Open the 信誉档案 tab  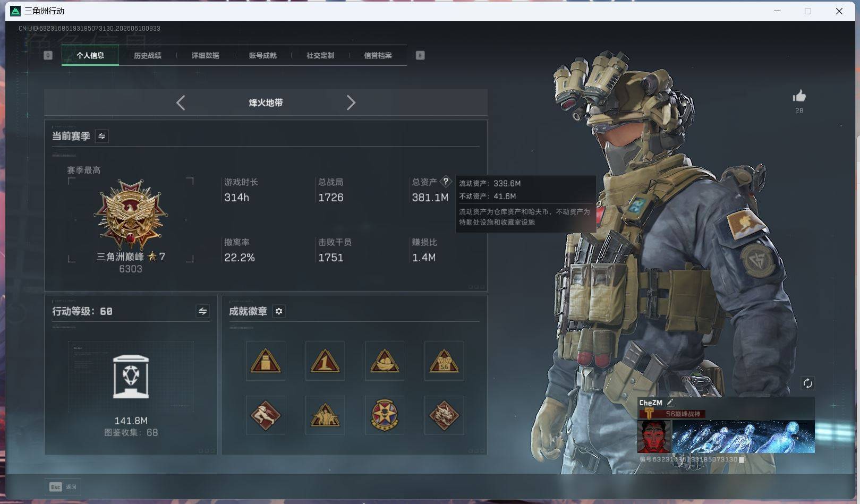[378, 55]
